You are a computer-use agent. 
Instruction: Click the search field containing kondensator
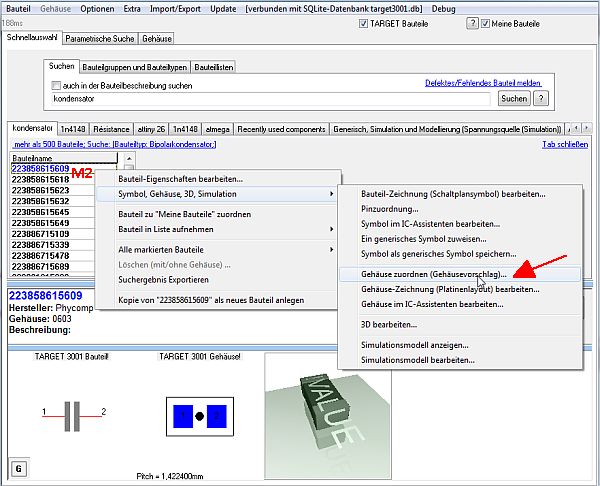270,100
